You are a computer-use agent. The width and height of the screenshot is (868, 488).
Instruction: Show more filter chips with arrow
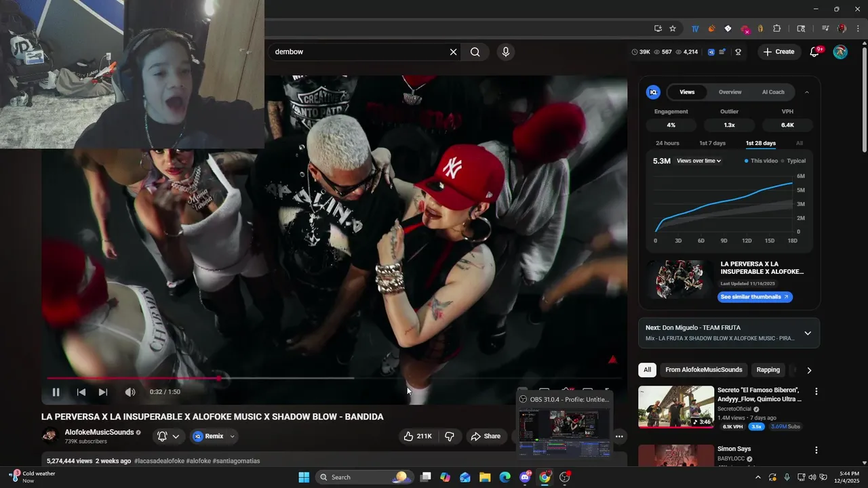click(809, 370)
